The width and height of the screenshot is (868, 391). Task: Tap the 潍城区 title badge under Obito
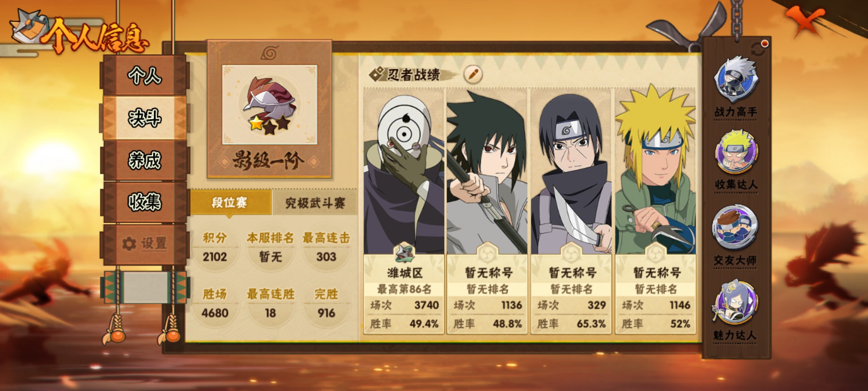(404, 252)
